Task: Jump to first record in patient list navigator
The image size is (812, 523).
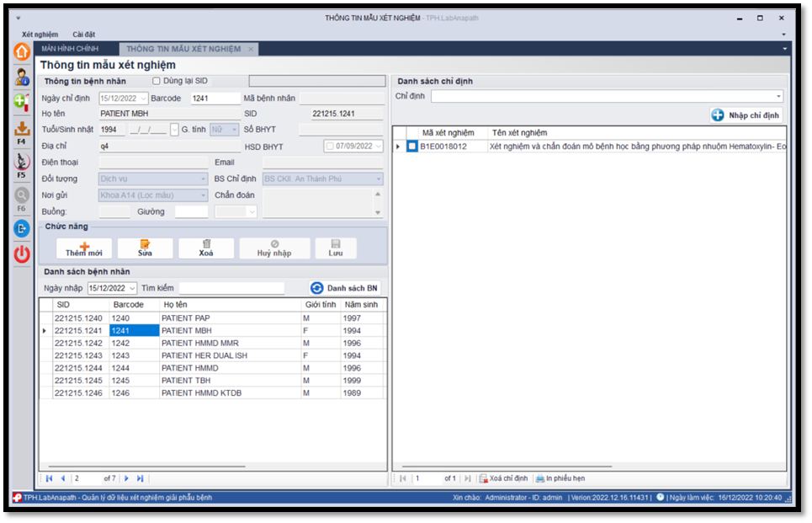Action: click(x=50, y=478)
